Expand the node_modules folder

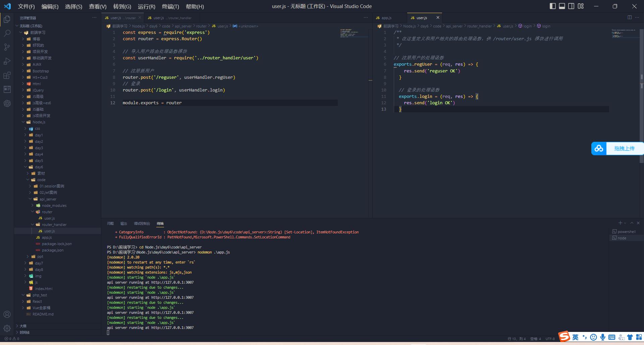click(x=33, y=206)
